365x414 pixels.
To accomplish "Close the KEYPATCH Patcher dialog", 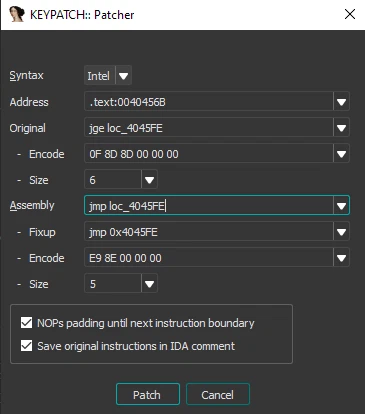I will (x=350, y=14).
